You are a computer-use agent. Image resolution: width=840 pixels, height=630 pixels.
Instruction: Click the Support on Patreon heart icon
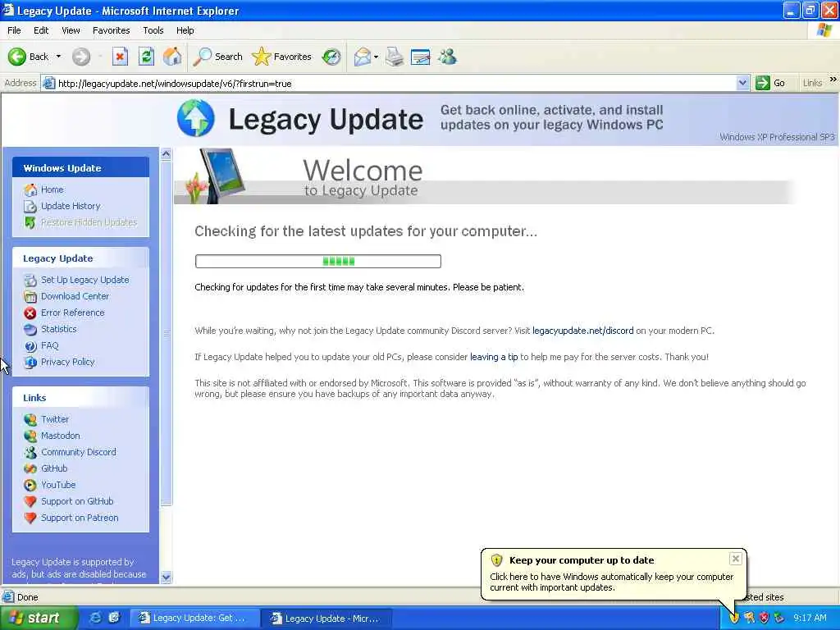coord(30,518)
